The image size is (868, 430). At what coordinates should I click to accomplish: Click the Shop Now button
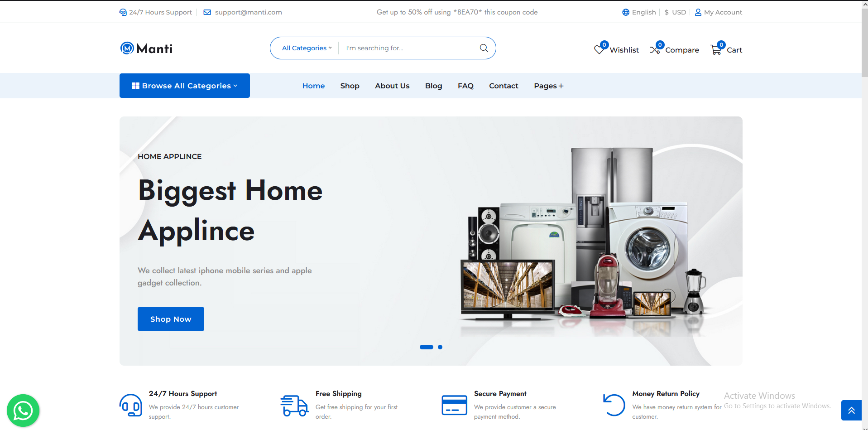(171, 319)
